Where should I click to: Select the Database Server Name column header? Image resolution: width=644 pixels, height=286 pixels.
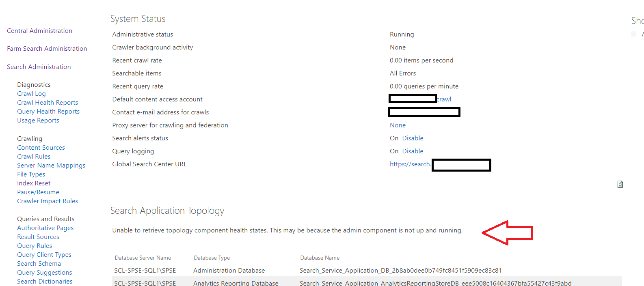coord(143,258)
